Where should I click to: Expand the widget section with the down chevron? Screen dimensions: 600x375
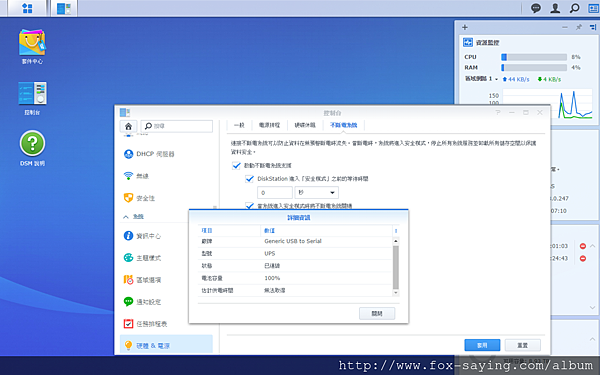pos(593,307)
